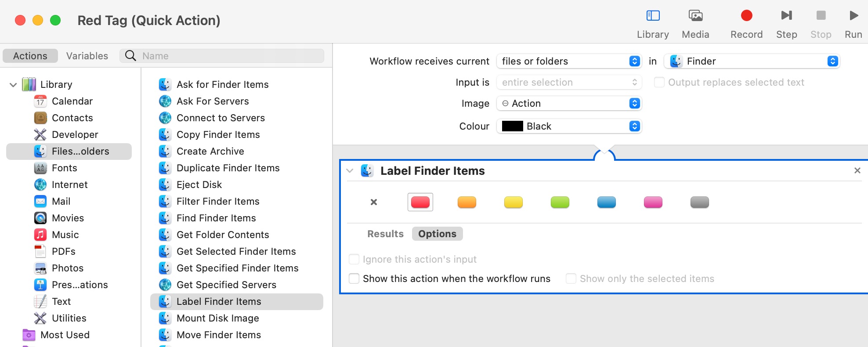The image size is (868, 347).
Task: Enable Ignore this action's input
Action: coord(354,259)
